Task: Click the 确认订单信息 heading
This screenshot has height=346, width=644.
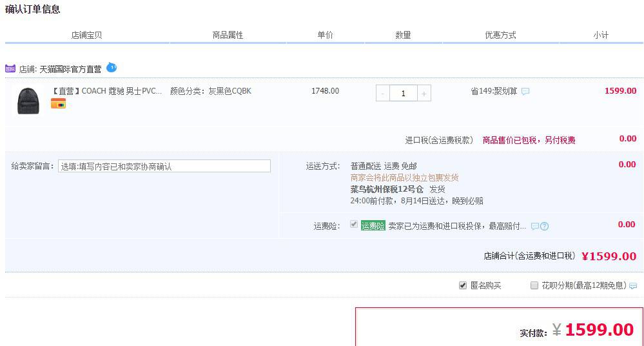Action: pos(32,9)
